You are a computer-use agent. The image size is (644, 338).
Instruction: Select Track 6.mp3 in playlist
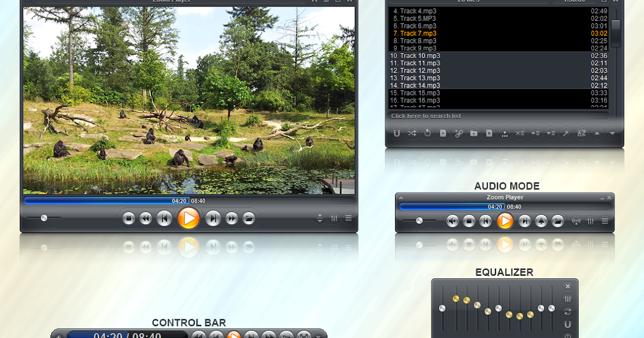pyautogui.click(x=499, y=26)
